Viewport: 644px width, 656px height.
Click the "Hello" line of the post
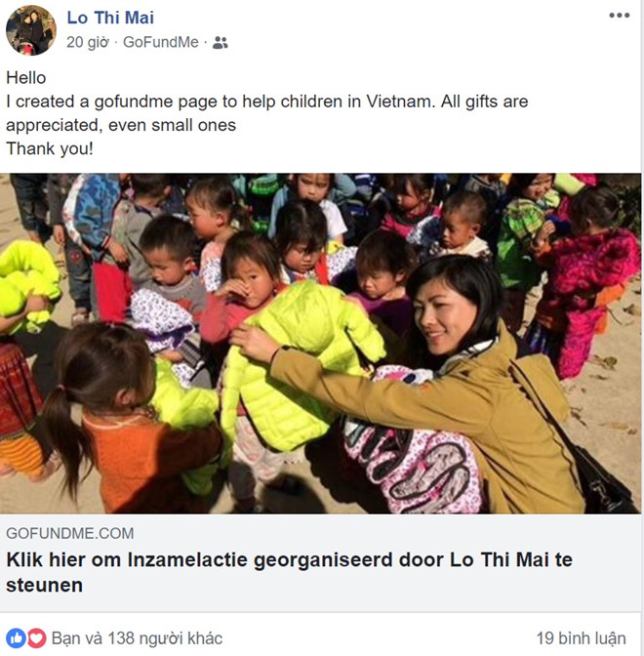click(26, 78)
